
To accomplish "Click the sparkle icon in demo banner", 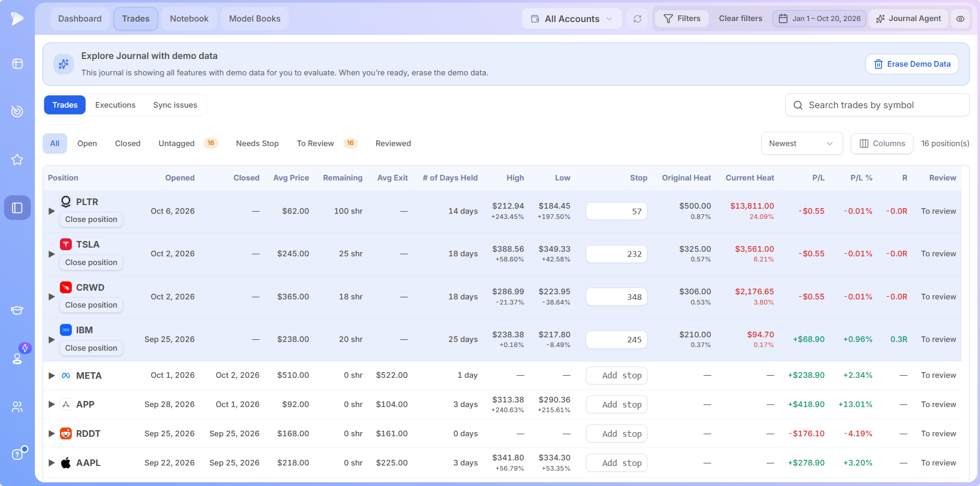I will (x=64, y=64).
